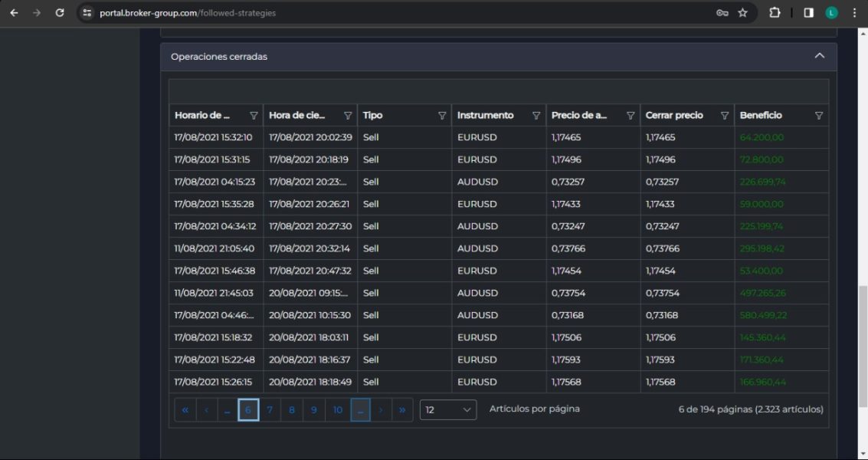
Task: Open filter for Hora de cierre column
Action: pyautogui.click(x=348, y=116)
